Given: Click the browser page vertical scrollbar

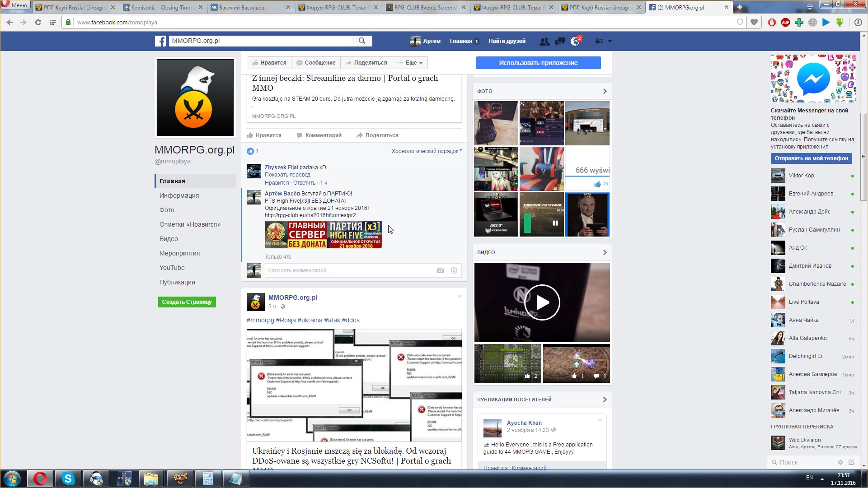Looking at the screenshot, I should click(863, 157).
